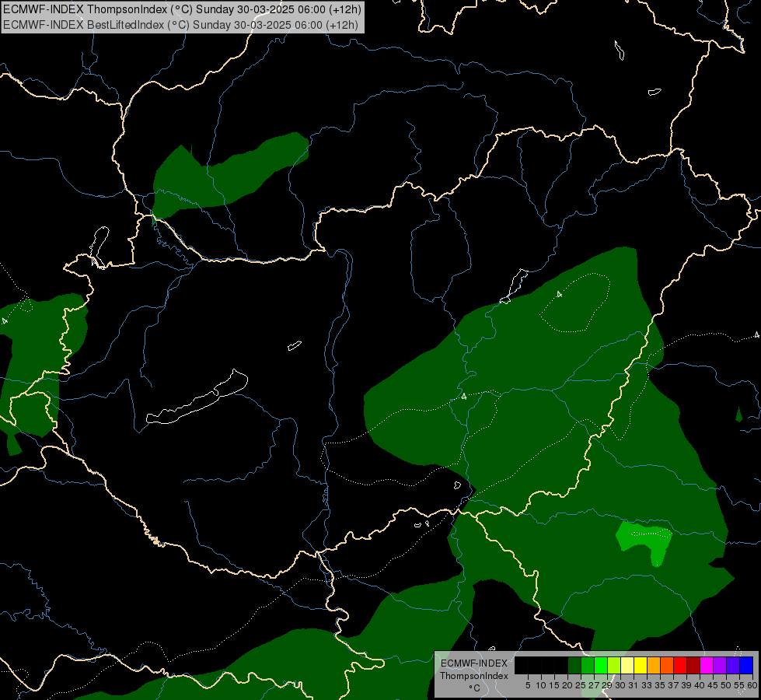Screen dimensions: 761x700
Task: Click the BestLiftedIndex title line at top
Action: point(180,25)
